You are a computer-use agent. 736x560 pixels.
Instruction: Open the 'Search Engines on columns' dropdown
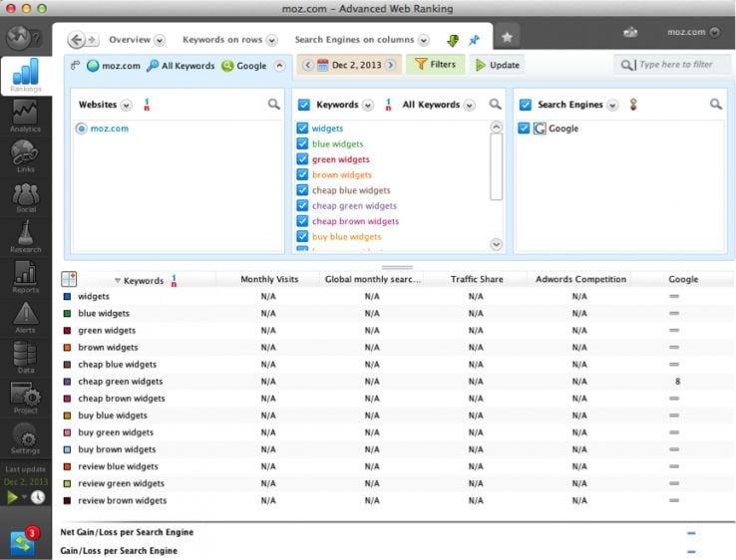click(424, 41)
